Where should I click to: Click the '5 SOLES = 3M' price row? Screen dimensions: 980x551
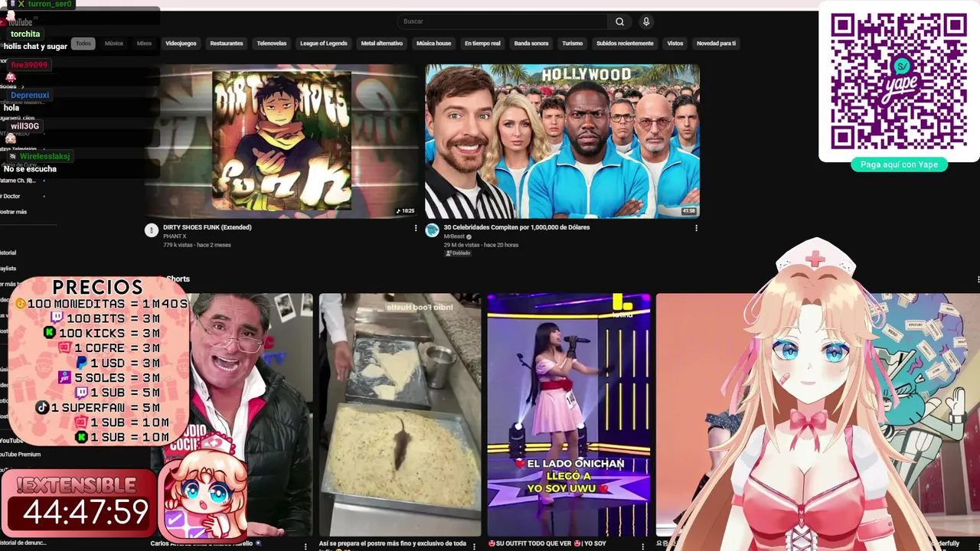click(x=109, y=378)
